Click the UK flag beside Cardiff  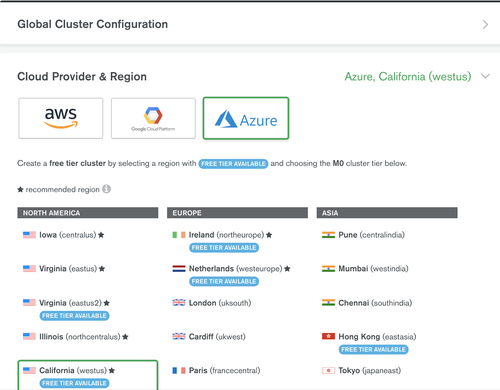click(179, 337)
